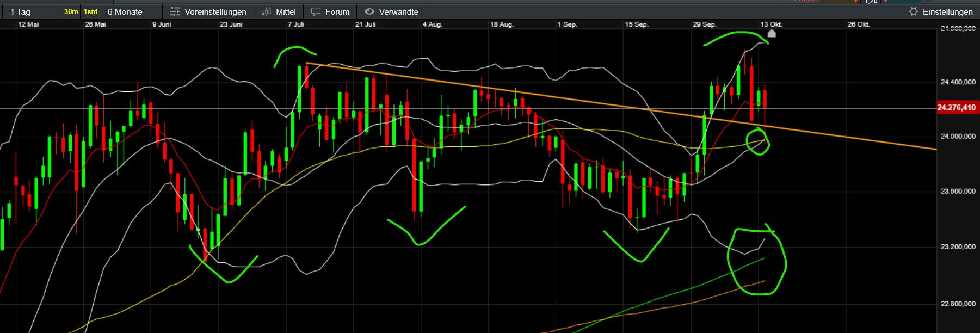
Task: Open the Forum speech bubble
Action: pos(316,11)
